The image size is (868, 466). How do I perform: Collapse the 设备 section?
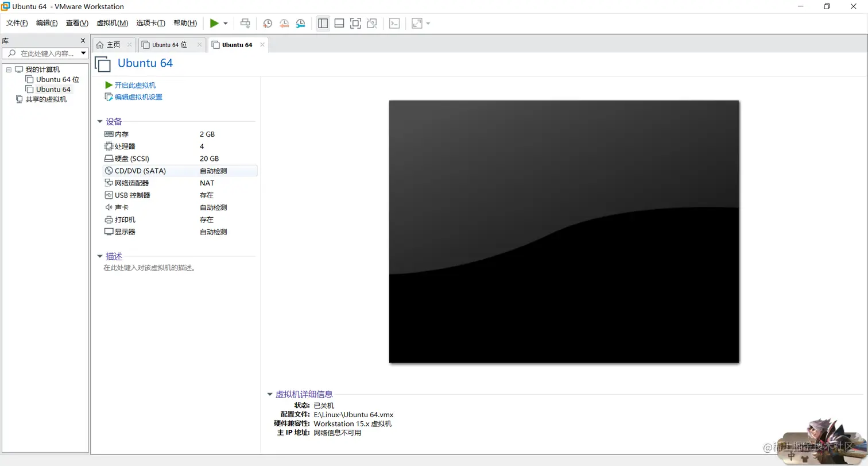100,122
